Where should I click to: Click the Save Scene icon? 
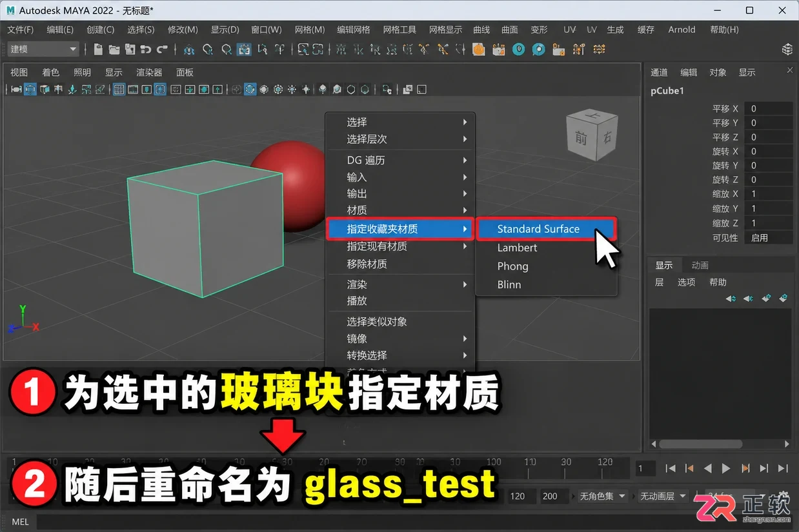[x=130, y=50]
